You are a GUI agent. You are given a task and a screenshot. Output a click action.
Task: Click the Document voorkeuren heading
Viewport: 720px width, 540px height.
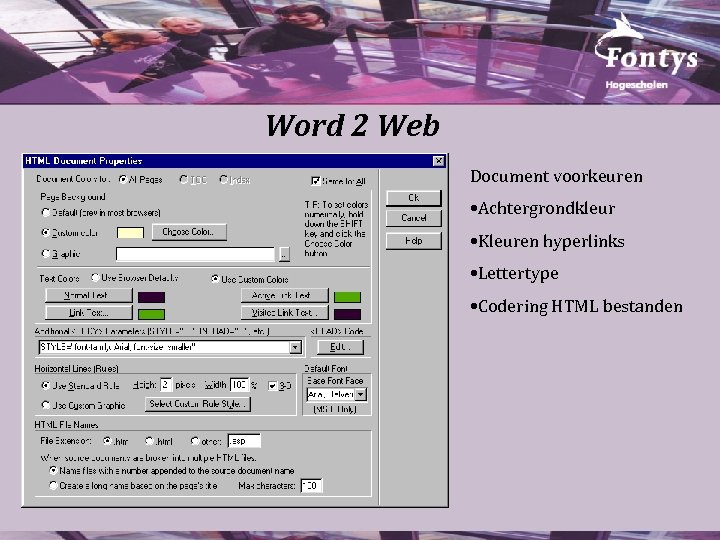tap(556, 176)
